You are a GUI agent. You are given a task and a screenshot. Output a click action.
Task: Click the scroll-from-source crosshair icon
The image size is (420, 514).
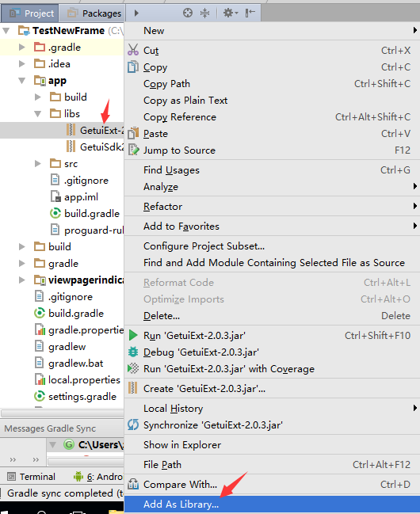click(x=188, y=13)
